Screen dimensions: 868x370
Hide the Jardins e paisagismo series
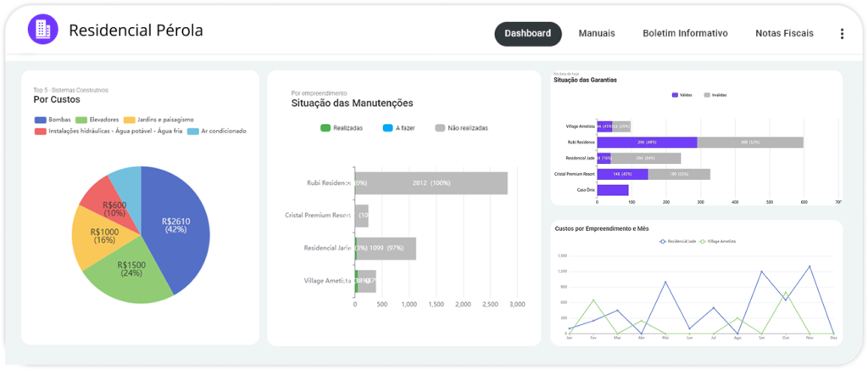[x=161, y=120]
